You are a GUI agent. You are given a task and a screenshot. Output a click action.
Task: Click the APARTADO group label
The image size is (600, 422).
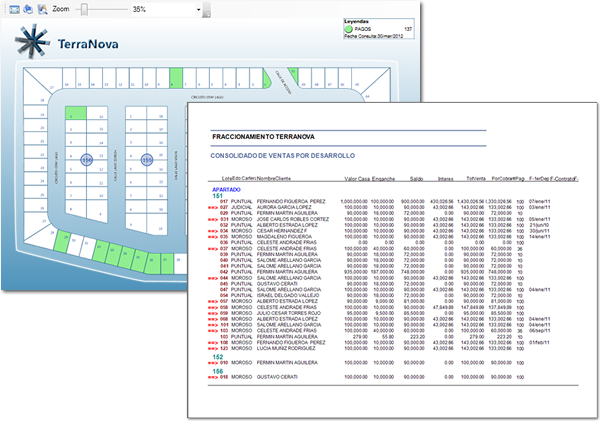(x=226, y=190)
